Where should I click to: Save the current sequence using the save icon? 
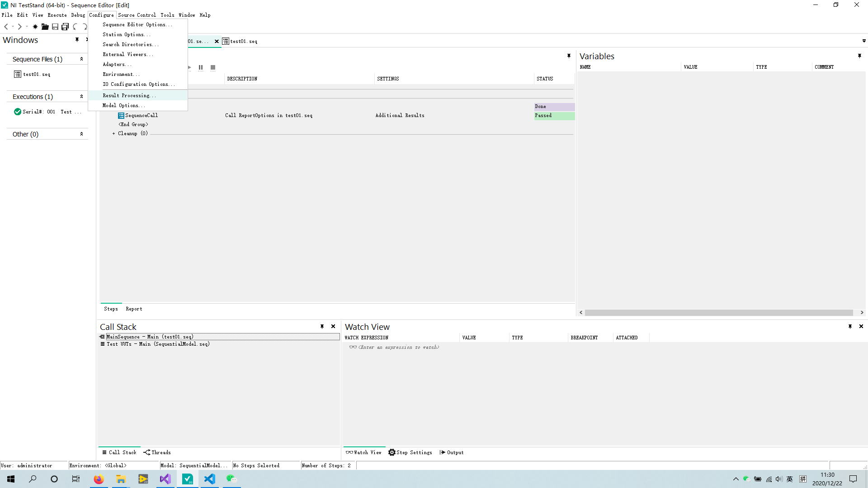(55, 27)
